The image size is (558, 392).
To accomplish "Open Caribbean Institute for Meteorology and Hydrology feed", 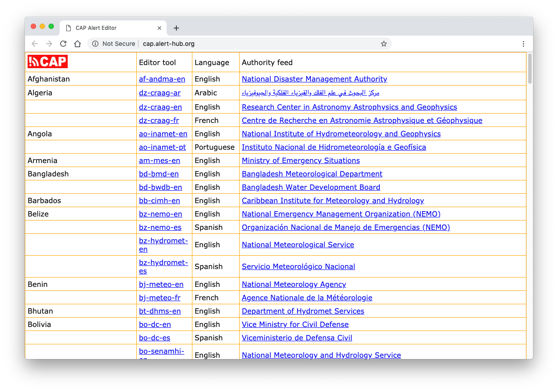I will click(x=333, y=200).
